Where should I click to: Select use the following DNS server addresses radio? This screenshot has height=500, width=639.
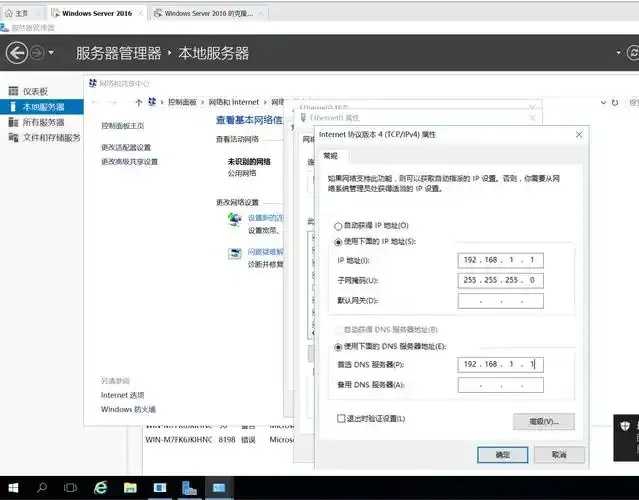[338, 347]
